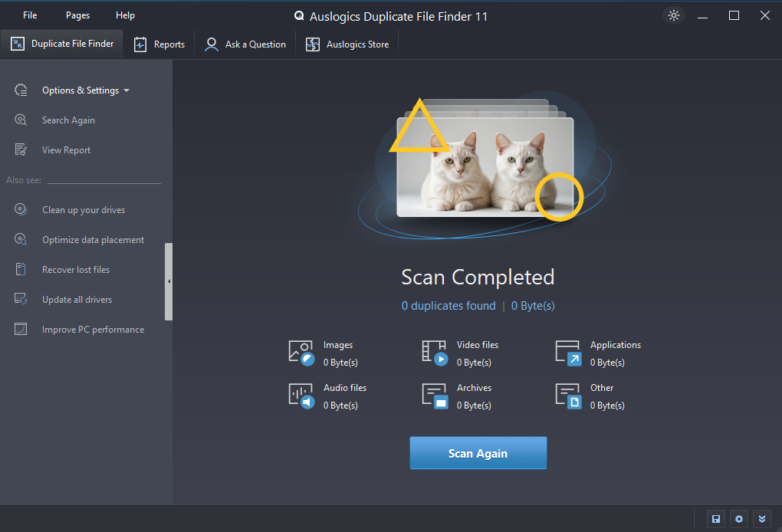This screenshot has width=782, height=532.
Task: Click the Other category icon
Action: click(x=569, y=396)
